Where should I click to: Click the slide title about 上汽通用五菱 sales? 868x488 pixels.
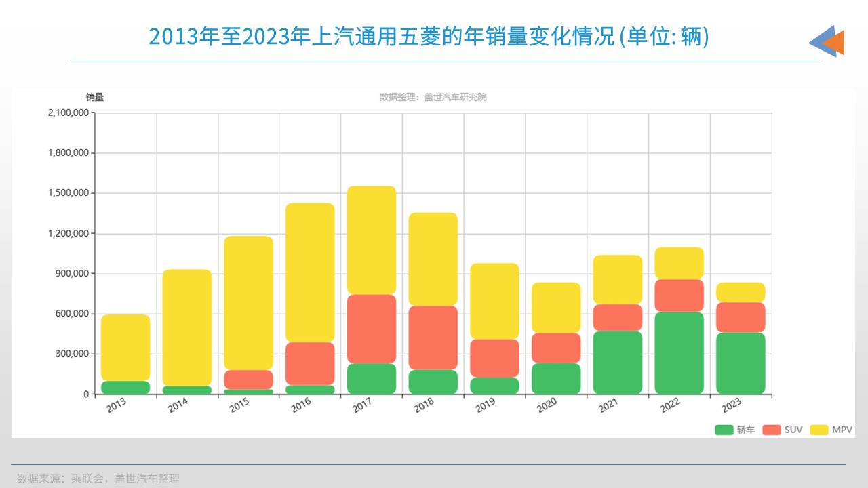click(x=429, y=37)
